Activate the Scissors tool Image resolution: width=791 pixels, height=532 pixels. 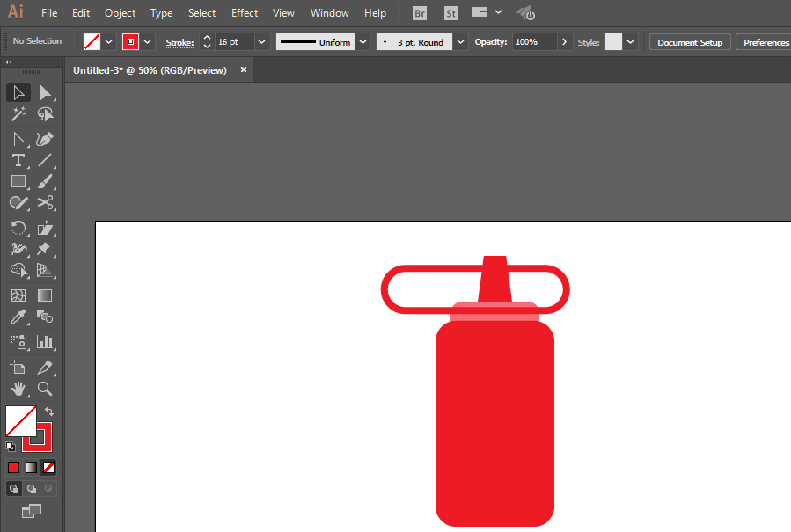click(x=45, y=203)
